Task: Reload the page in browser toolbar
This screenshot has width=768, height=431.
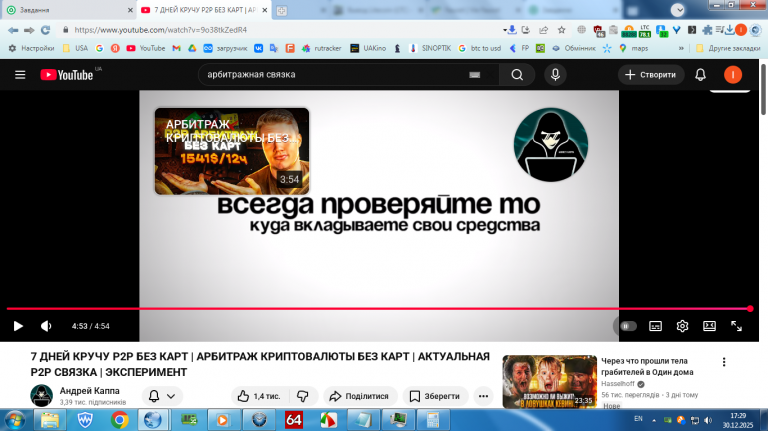Action: [x=46, y=30]
